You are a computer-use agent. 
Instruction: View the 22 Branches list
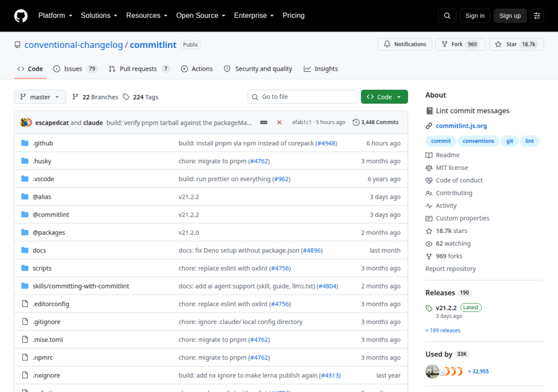pos(95,97)
